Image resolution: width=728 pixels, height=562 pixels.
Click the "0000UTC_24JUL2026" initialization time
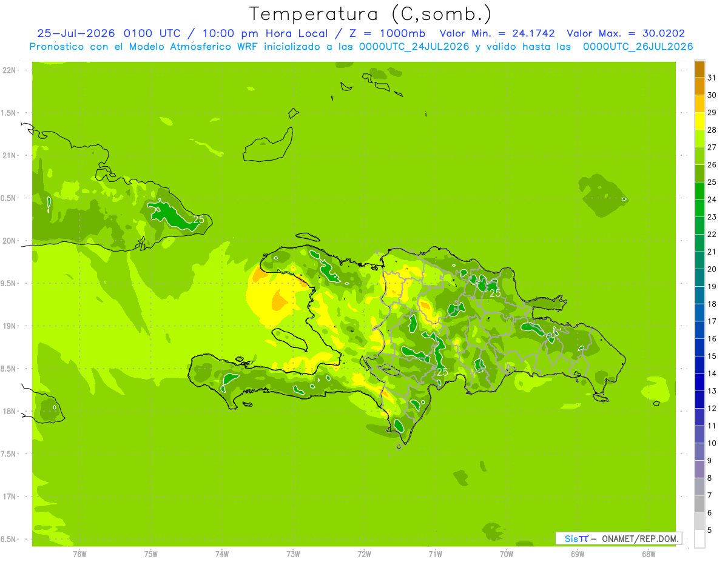click(x=414, y=47)
